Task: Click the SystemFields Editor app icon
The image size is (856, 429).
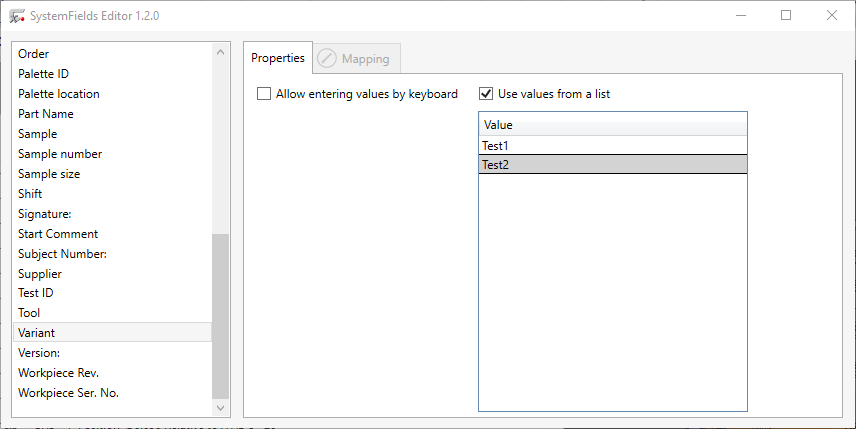Action: (17, 16)
